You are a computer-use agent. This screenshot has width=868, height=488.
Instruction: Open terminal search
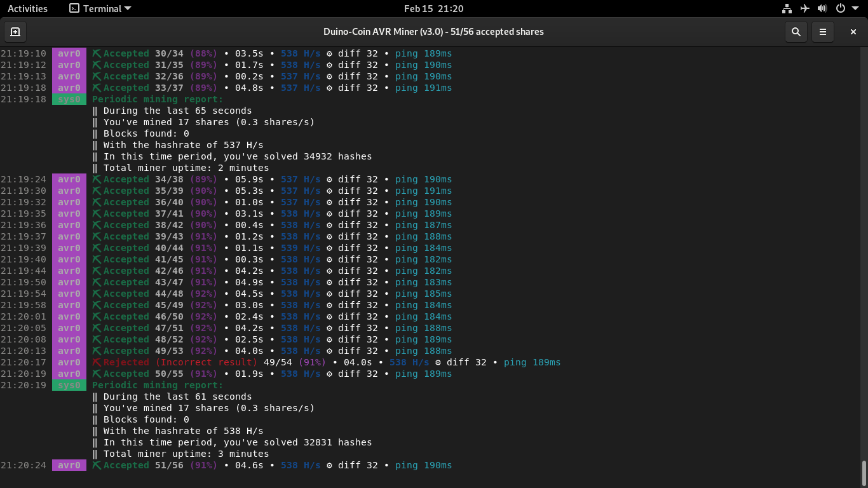tap(796, 32)
